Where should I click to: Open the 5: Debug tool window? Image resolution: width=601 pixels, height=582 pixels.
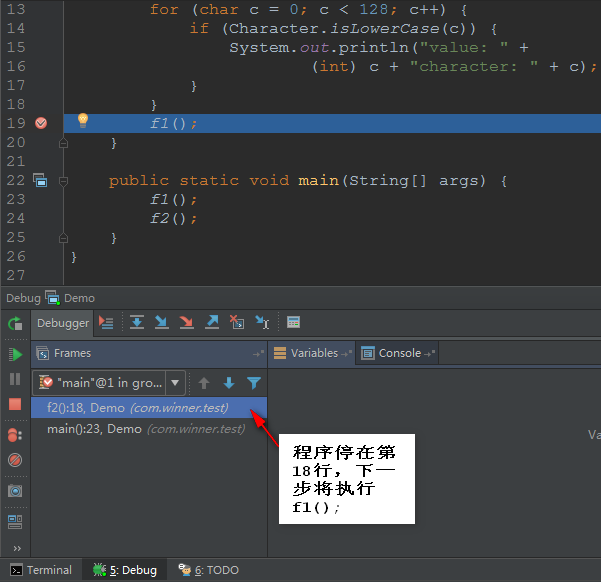coord(125,570)
